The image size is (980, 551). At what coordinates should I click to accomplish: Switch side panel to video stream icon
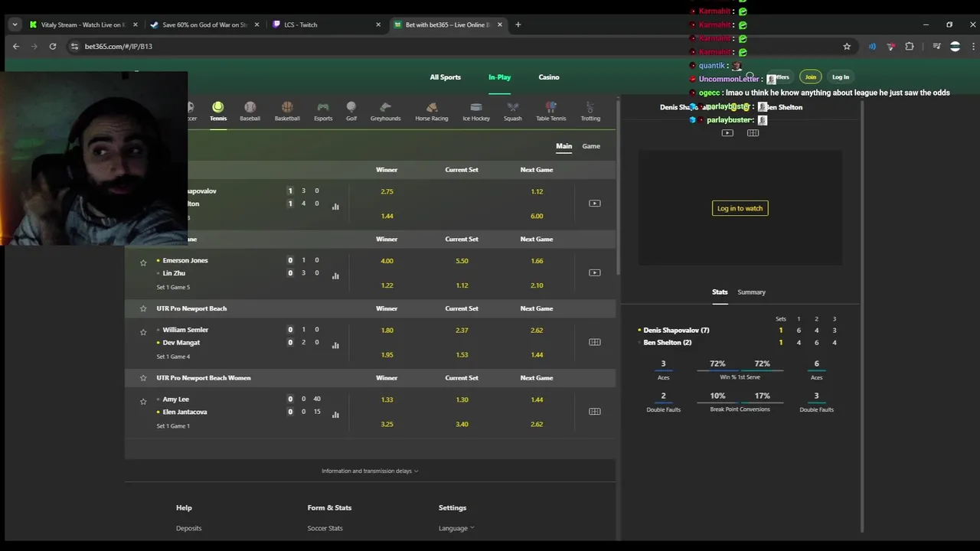(727, 133)
